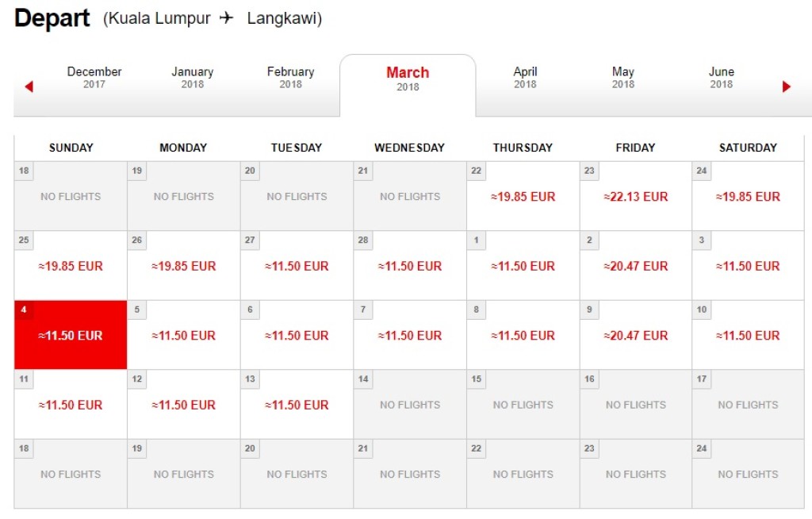Switch to June 2018 tab
This screenshot has width=812, height=519.
721,78
